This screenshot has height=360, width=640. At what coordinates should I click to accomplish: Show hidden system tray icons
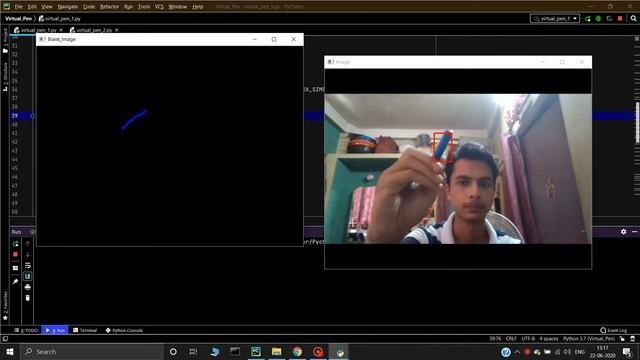tap(517, 351)
